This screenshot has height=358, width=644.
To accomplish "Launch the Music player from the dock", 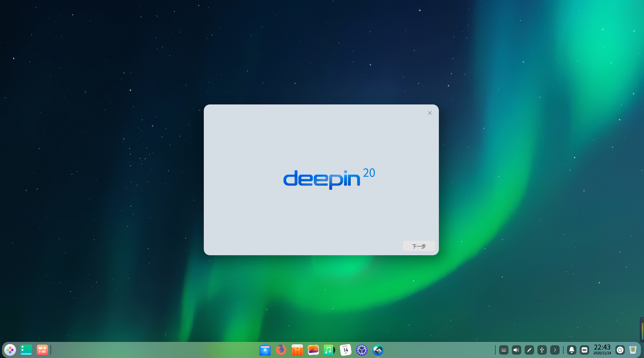I will pyautogui.click(x=330, y=350).
